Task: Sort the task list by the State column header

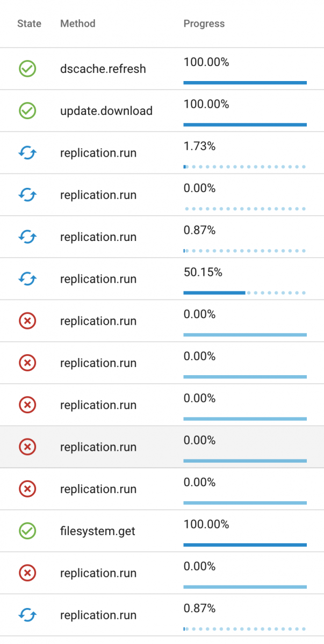Action: (30, 24)
